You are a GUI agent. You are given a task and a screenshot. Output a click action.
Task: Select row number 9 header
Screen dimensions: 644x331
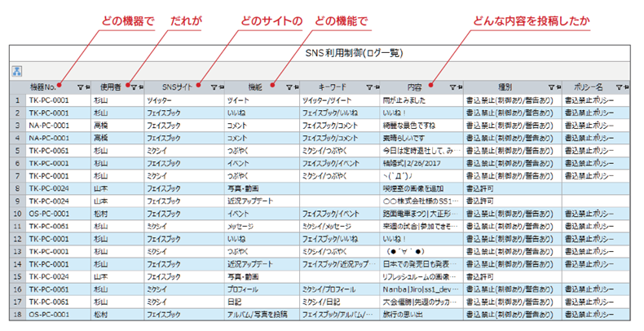point(17,201)
